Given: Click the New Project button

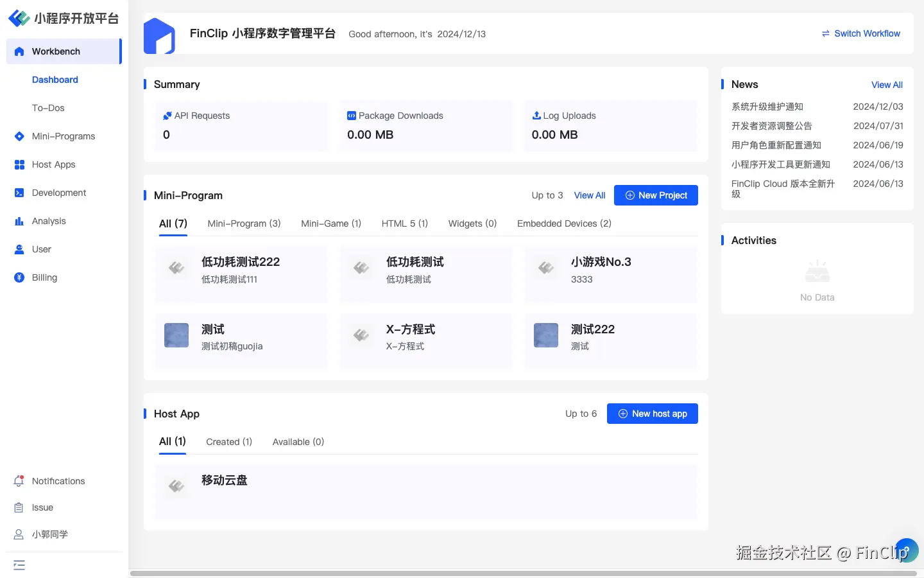Looking at the screenshot, I should click(x=656, y=195).
